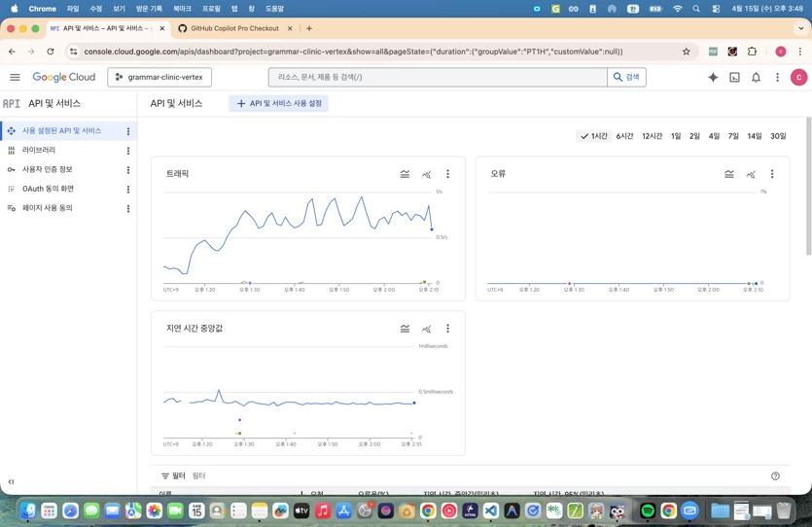Click help question mark near filter bar
This screenshot has width=812, height=527.
[775, 475]
